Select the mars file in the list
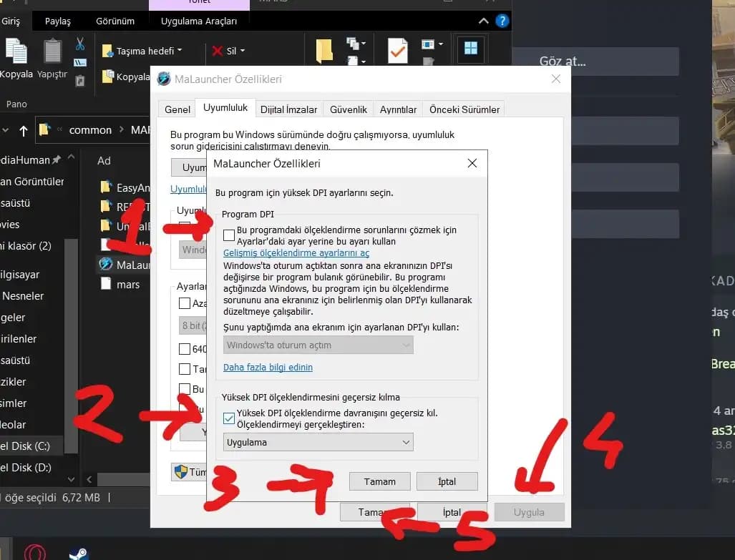The width and height of the screenshot is (735, 560). 128,284
